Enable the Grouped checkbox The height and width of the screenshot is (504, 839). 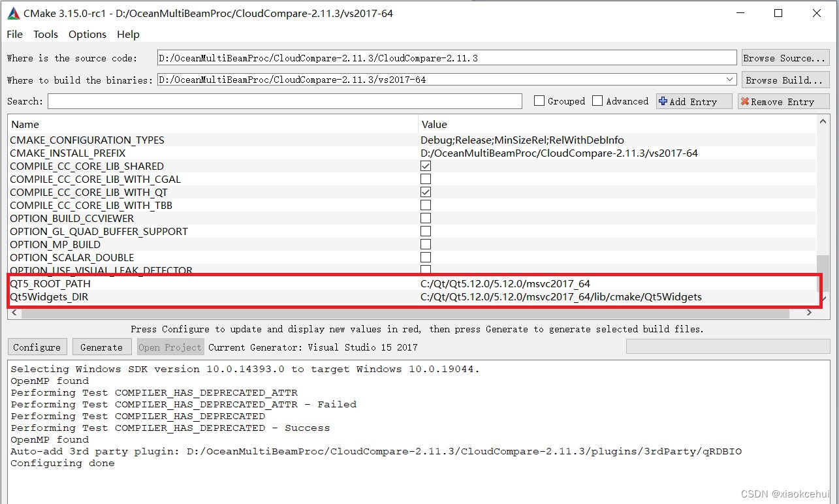click(x=539, y=101)
